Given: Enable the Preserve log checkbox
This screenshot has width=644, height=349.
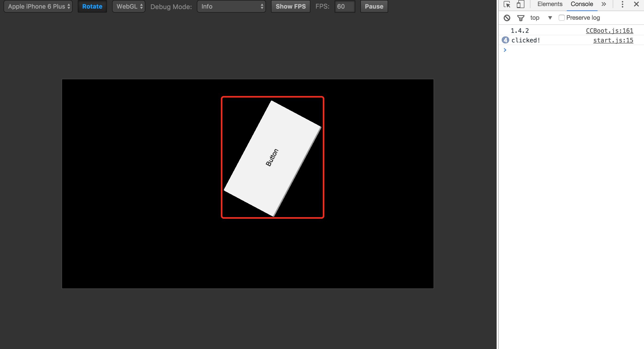Looking at the screenshot, I should coord(561,18).
